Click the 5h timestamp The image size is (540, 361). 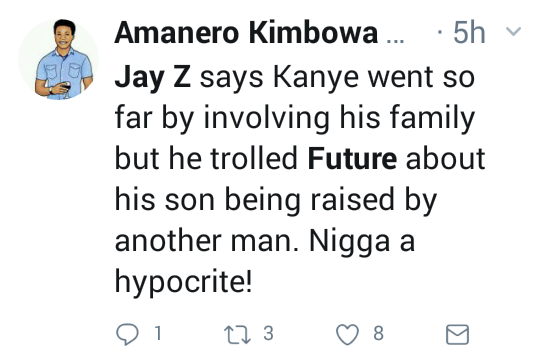pyautogui.click(x=469, y=33)
